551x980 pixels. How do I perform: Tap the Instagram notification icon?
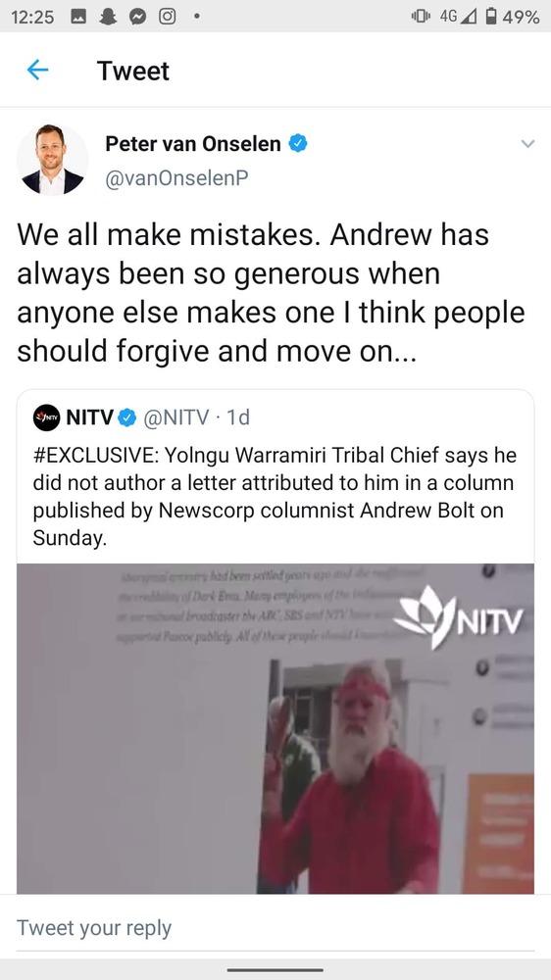(x=167, y=18)
